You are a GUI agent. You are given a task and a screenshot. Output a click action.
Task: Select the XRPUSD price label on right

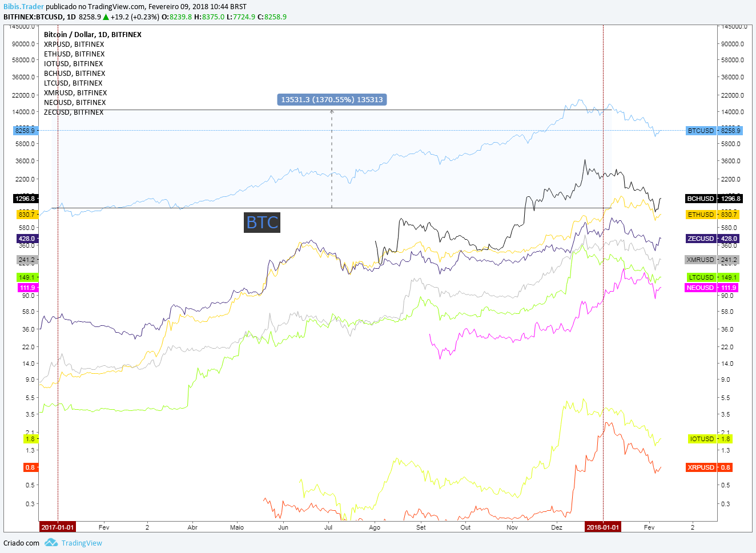tap(709, 467)
